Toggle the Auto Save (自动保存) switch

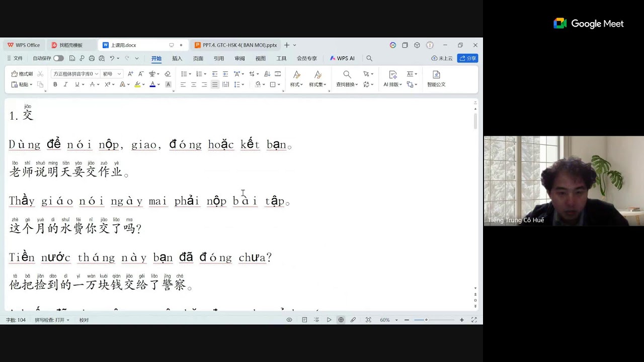(58, 58)
